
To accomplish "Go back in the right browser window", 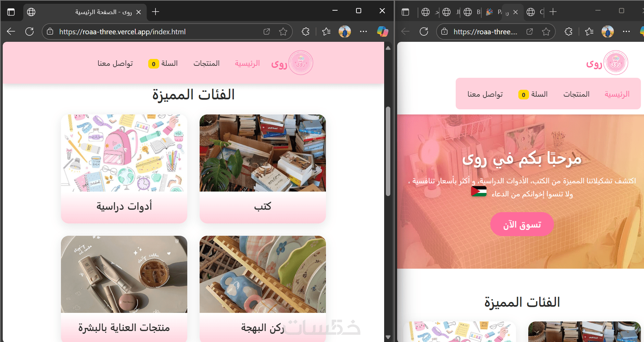I will click(x=405, y=32).
